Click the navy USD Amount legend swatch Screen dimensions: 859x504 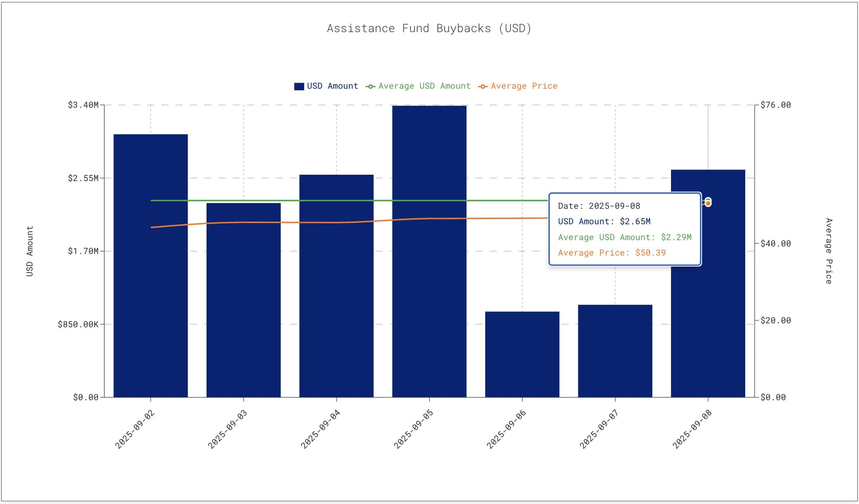coord(299,86)
